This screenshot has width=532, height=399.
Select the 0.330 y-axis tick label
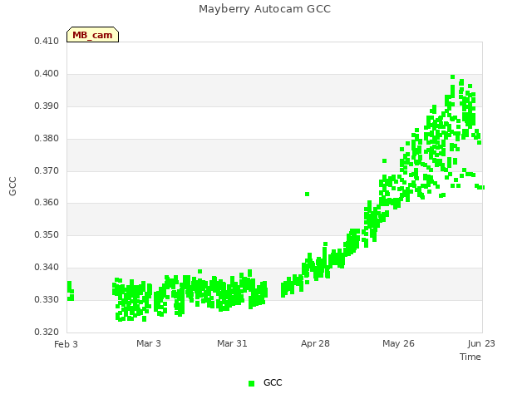[x=47, y=299]
